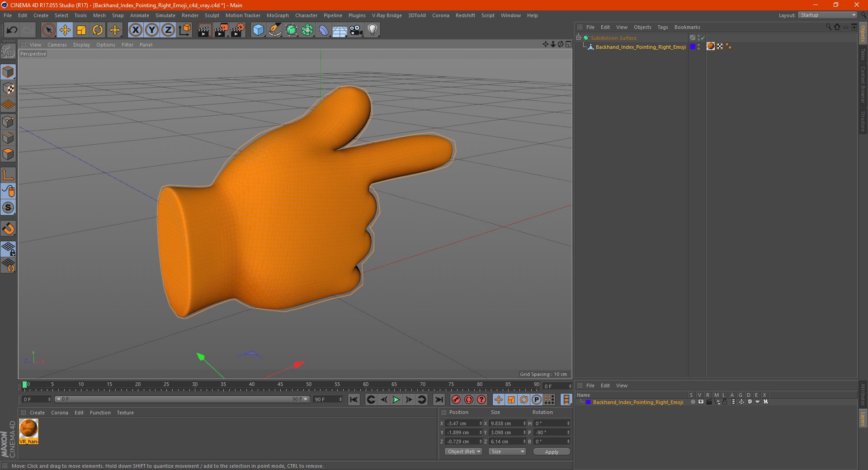868x470 pixels.
Task: Open the Mesh menu
Action: pos(99,15)
